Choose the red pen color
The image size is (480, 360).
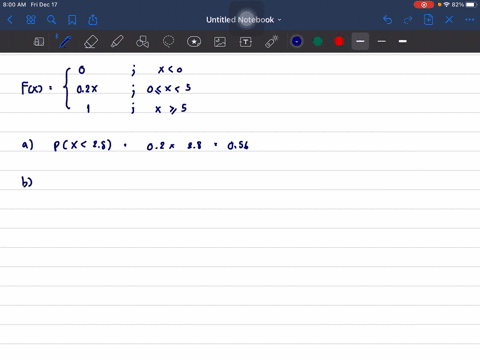(339, 41)
